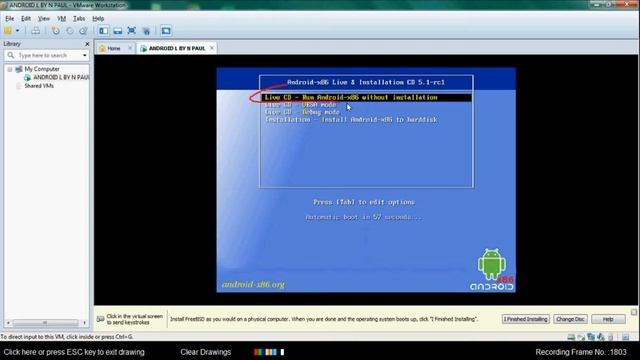Close the Home tab

[130, 48]
